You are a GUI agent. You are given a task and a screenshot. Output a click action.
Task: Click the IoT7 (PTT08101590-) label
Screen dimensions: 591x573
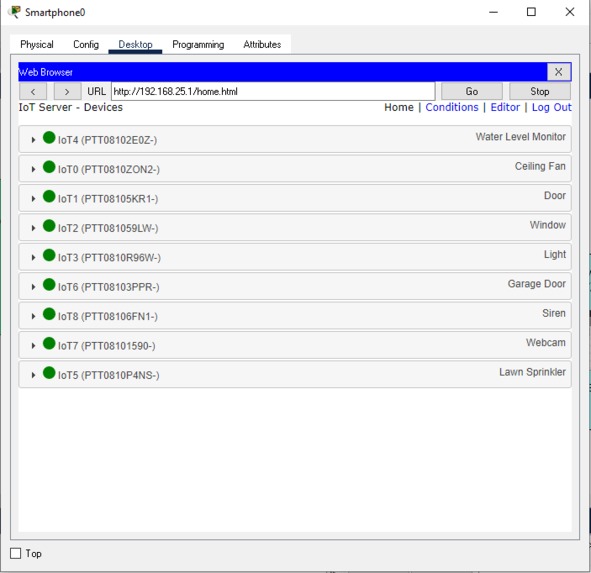(x=107, y=346)
